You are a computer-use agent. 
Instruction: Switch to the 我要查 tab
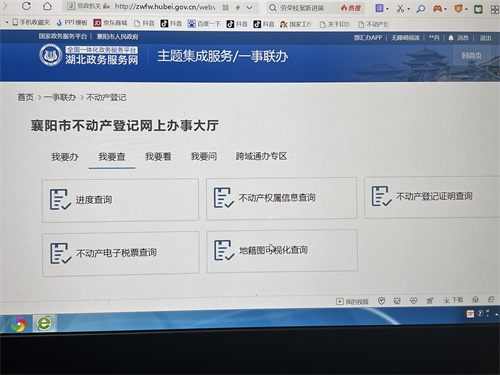click(112, 157)
